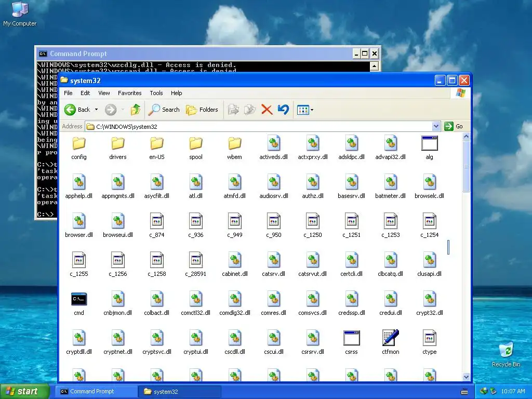532x399 pixels.
Task: Click the Command Prompt title bar icon
Action: click(43, 54)
